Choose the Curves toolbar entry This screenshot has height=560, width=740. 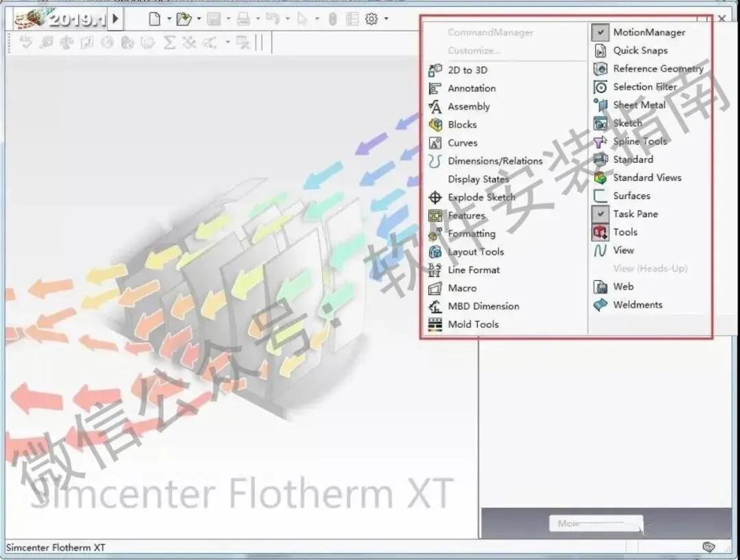pos(463,143)
